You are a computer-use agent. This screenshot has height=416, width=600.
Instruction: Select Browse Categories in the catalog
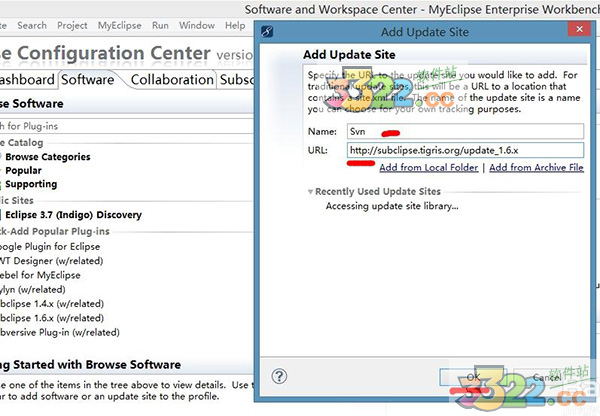click(47, 157)
